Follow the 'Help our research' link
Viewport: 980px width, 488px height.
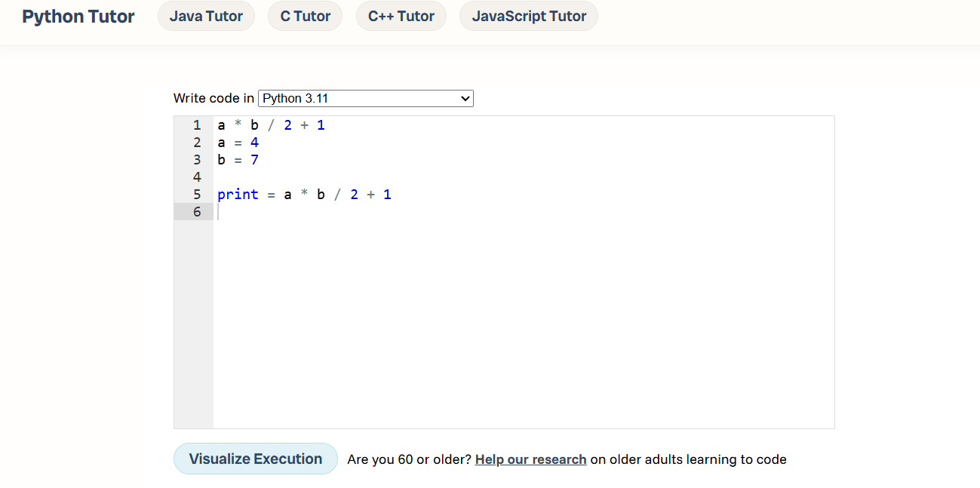tap(530, 459)
